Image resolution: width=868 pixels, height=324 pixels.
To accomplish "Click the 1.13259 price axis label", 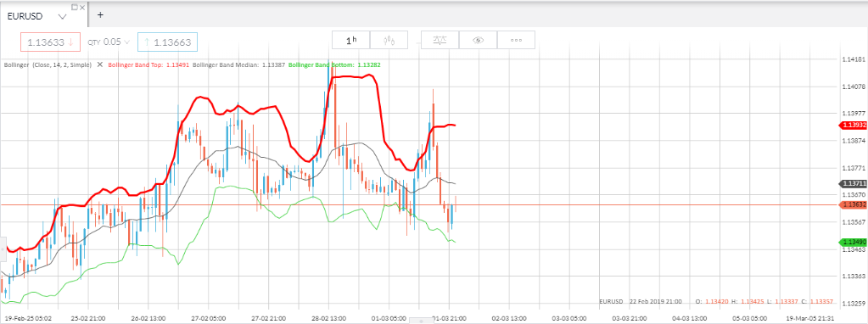I will click(853, 304).
